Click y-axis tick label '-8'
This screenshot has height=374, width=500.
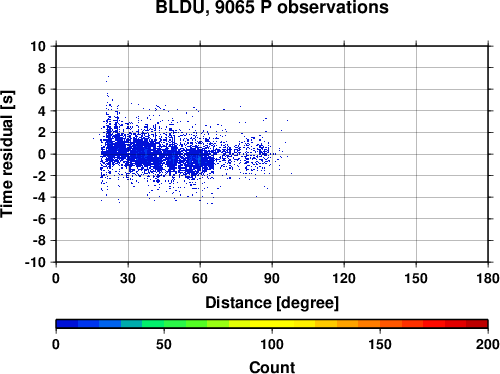39,241
